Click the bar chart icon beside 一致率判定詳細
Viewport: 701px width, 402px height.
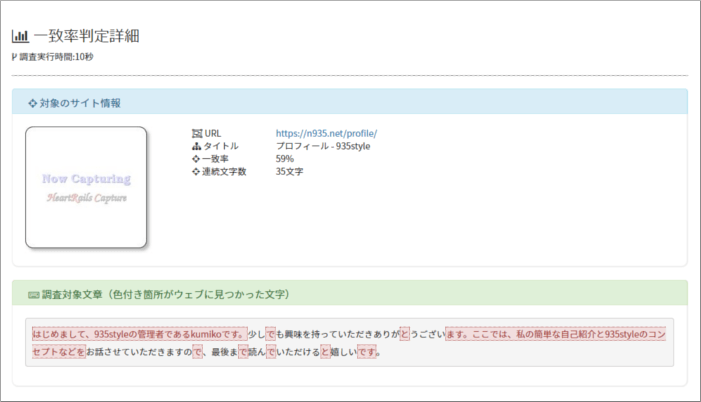point(20,36)
